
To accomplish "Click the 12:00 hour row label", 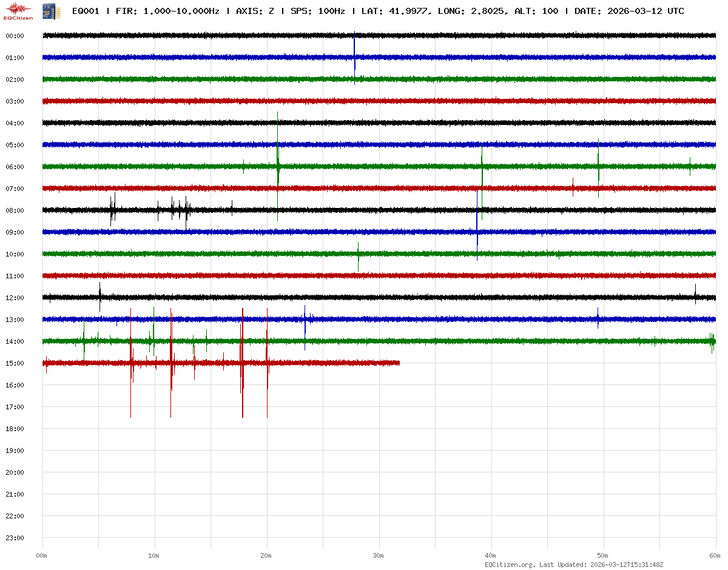I will tap(15, 298).
